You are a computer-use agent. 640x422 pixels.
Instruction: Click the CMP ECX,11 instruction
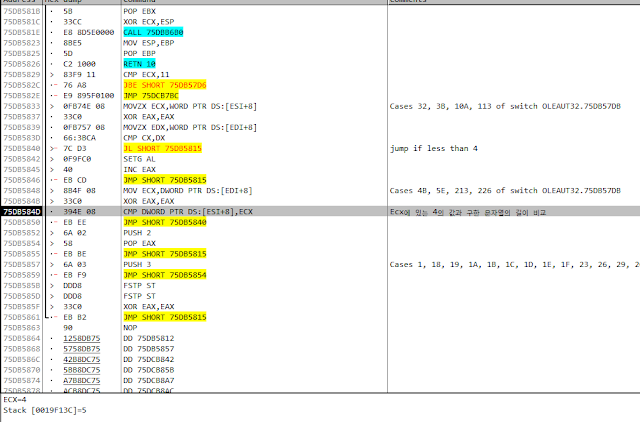(x=146, y=75)
